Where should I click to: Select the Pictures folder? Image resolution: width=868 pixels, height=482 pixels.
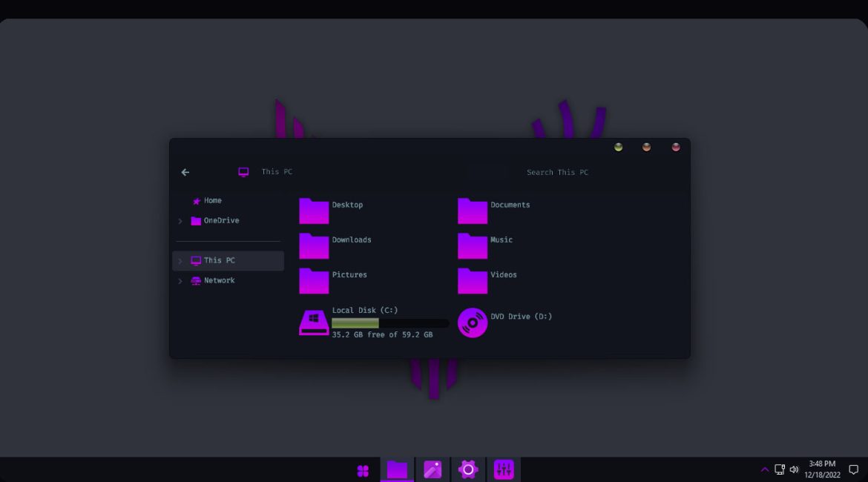click(x=314, y=280)
